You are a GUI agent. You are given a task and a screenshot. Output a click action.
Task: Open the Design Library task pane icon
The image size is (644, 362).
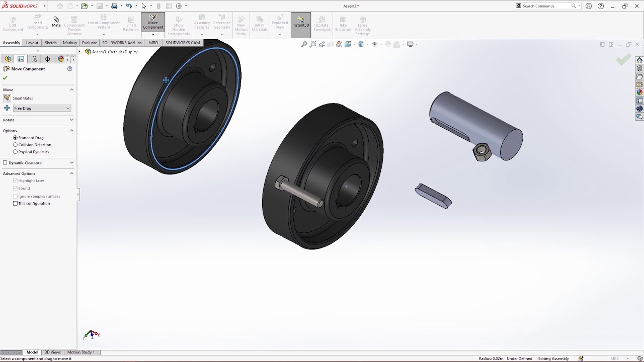[x=639, y=68]
